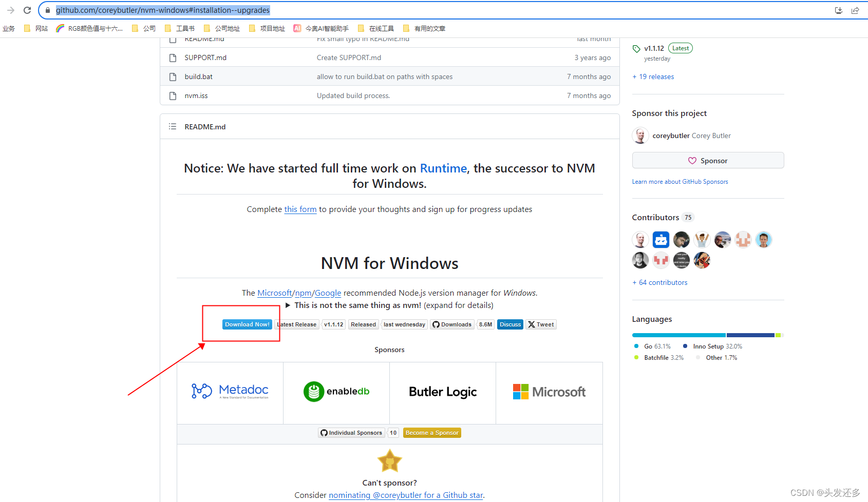
Task: Click the X Tweet badge
Action: [541, 324]
